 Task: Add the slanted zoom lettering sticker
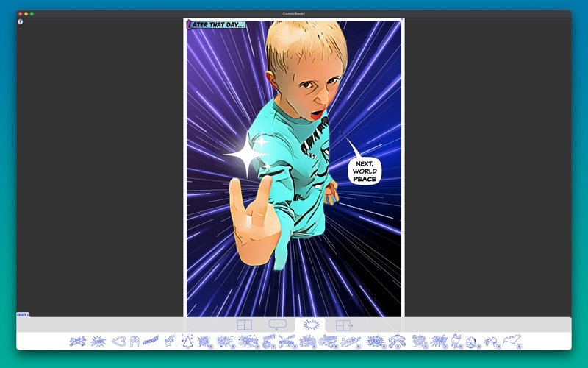tap(151, 341)
